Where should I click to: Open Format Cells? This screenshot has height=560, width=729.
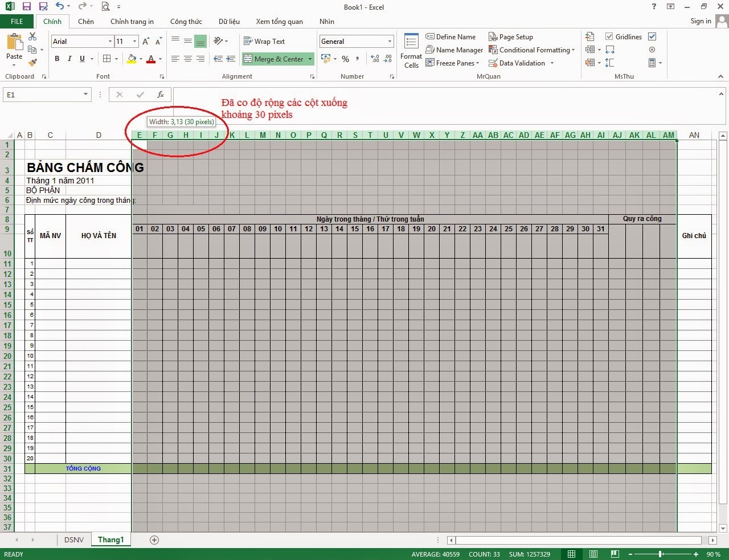click(x=411, y=51)
